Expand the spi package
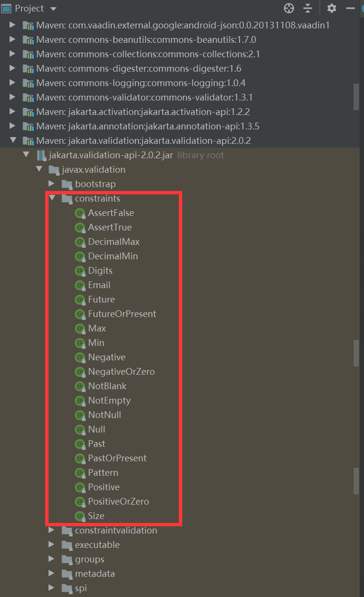 pyautogui.click(x=51, y=588)
